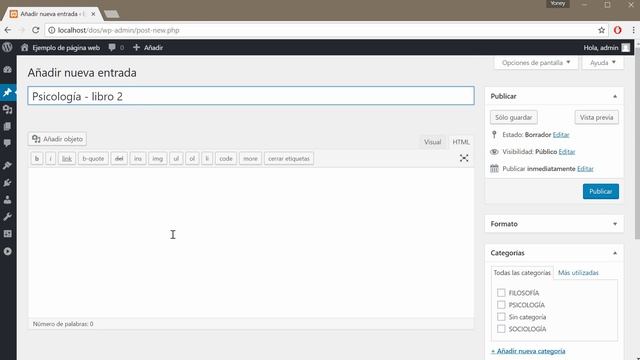Open the comments bubble in admin bar
Screen dimensions: 640x360
click(x=112, y=48)
